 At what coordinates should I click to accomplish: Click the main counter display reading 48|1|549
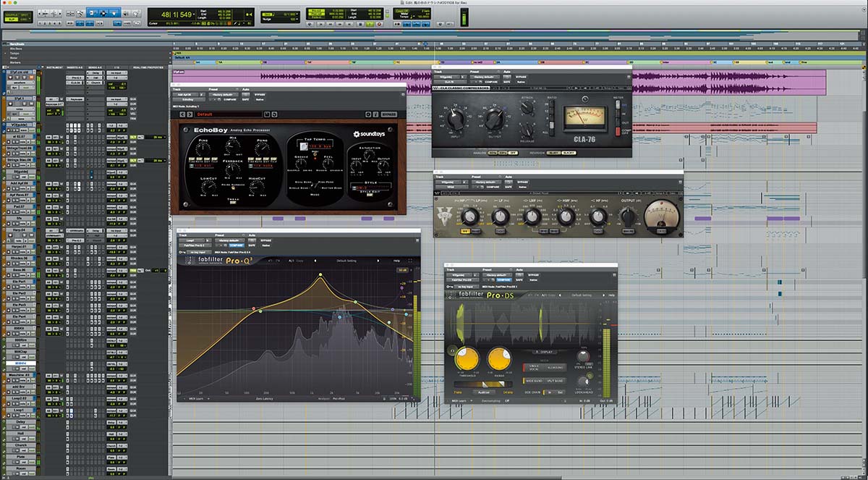coord(176,14)
